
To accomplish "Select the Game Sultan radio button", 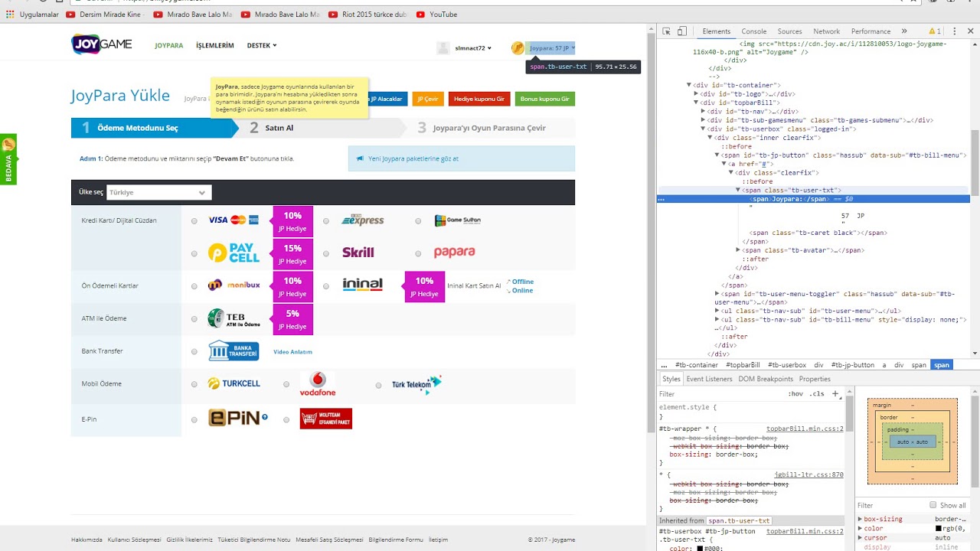I will coord(418,221).
